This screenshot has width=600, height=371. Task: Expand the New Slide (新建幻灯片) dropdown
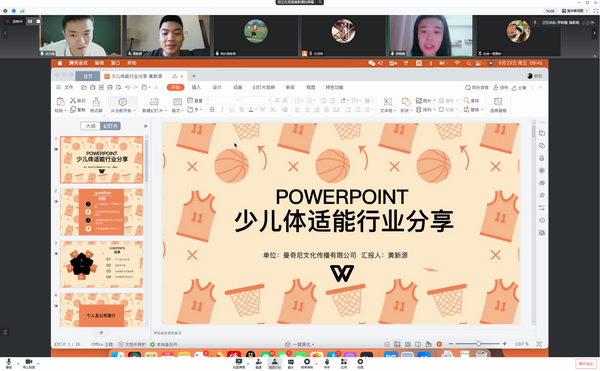coord(166,111)
